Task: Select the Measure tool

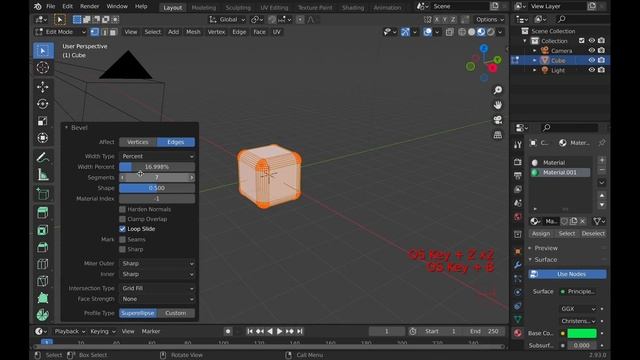Action: pos(43,174)
